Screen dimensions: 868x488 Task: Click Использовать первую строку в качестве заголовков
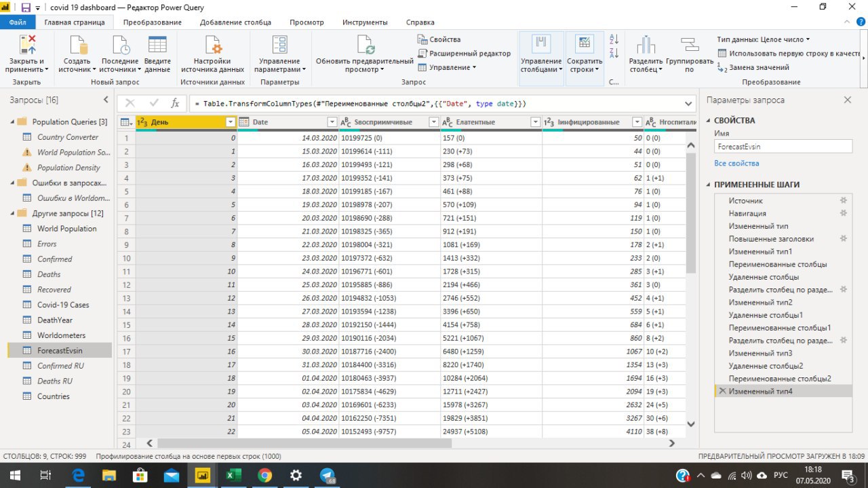789,53
